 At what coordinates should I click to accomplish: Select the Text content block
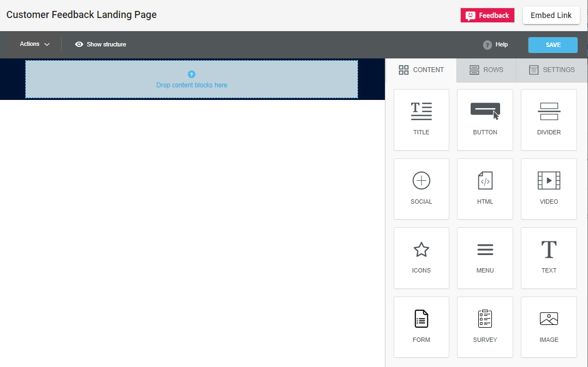pos(549,258)
